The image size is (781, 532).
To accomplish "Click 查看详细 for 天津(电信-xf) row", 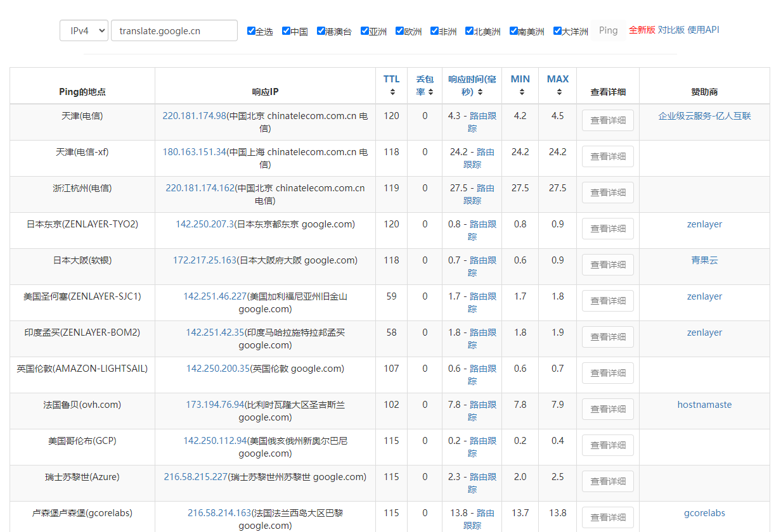I will [608, 156].
